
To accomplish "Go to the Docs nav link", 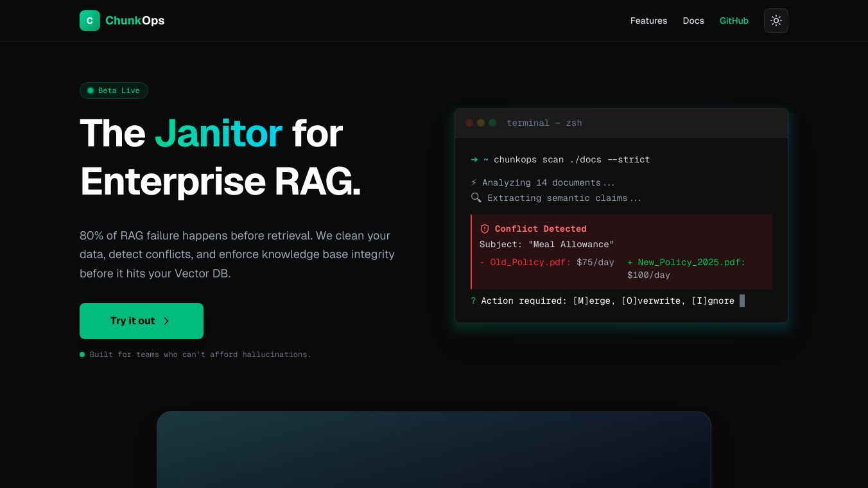I will [x=693, y=21].
